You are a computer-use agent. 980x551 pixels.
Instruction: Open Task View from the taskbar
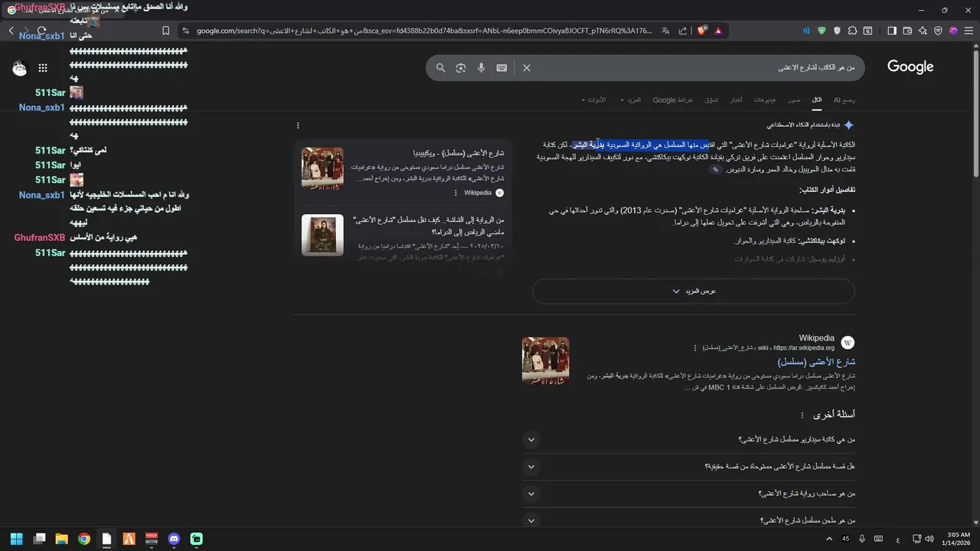click(x=40, y=539)
